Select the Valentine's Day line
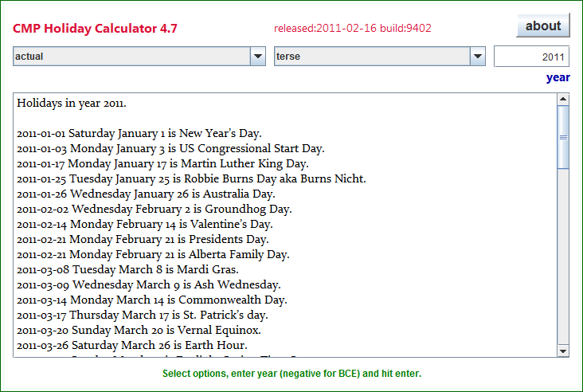583x392 pixels. [145, 224]
